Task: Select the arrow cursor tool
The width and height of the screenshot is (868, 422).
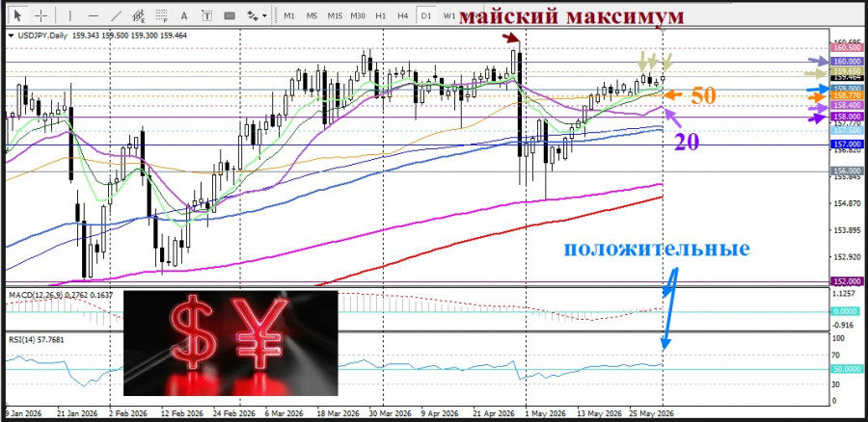Action: point(18,15)
